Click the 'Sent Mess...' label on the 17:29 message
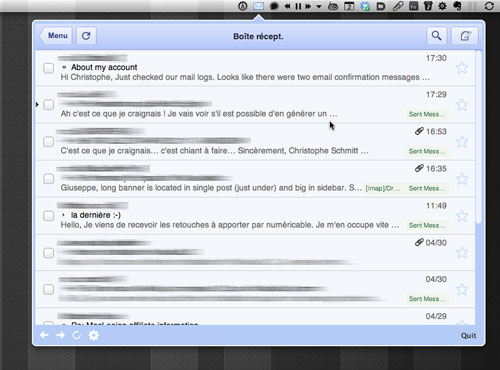This screenshot has width=500, height=370. tap(427, 114)
